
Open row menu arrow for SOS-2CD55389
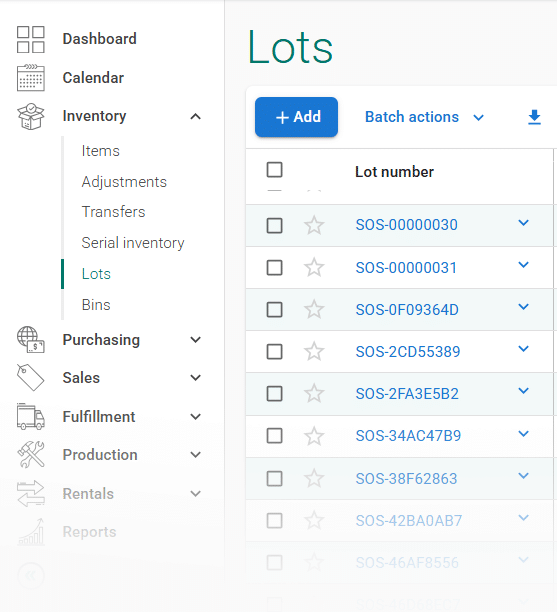523,349
